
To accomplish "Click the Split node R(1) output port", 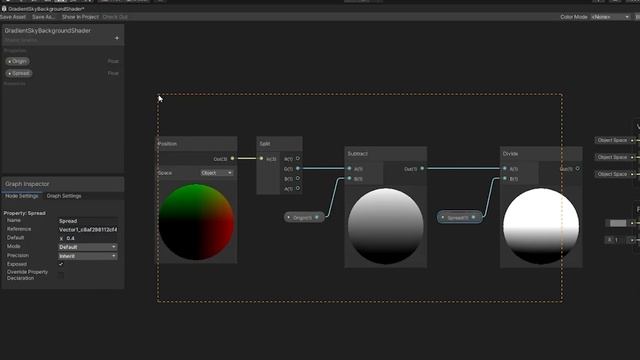I will point(298,158).
